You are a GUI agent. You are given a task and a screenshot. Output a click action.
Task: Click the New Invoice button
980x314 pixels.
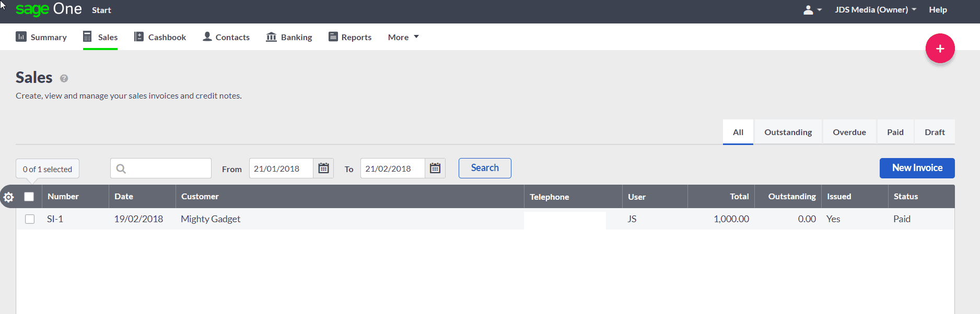coord(917,168)
